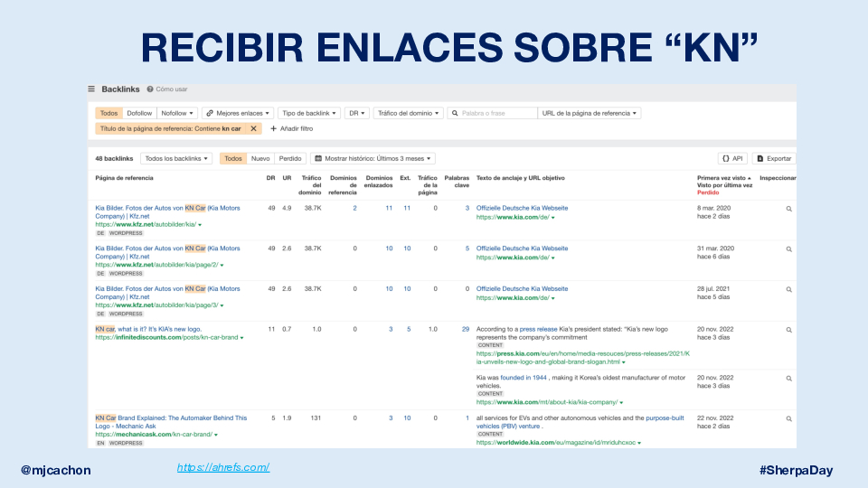Image resolution: width=868 pixels, height=488 pixels.
Task: Open https://www.kia.com/mt/about-kia/kia-company/ target URL
Action: coord(547,402)
